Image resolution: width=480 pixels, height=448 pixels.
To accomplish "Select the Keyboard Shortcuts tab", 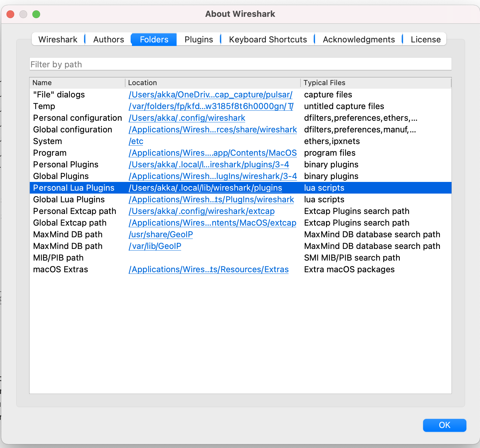I will point(268,39).
